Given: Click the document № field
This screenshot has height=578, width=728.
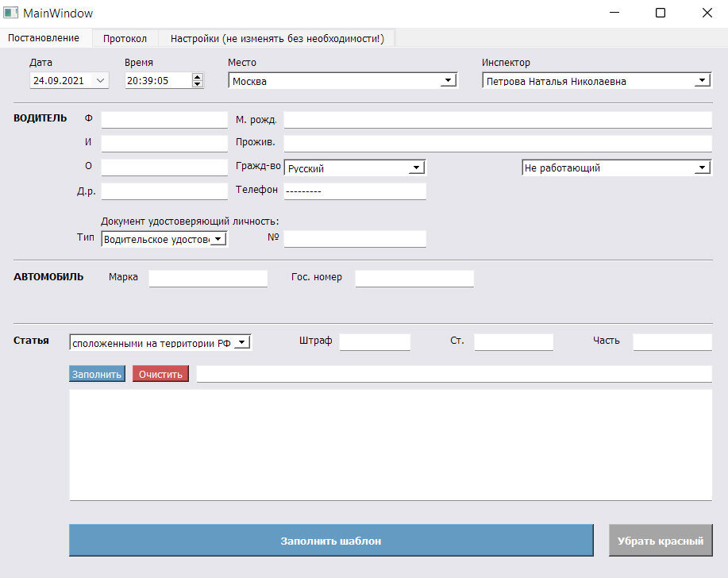Looking at the screenshot, I should (355, 239).
